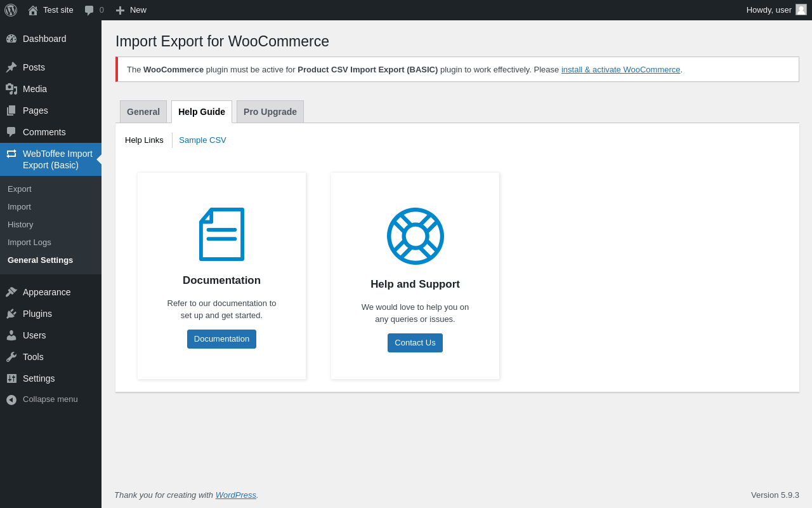Open the Export submenu item
Viewport: 812px width, 508px height.
[x=51, y=189]
